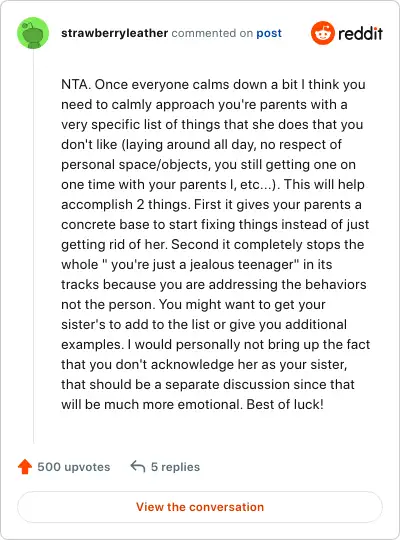Click the gray "commented on" text

(212, 33)
